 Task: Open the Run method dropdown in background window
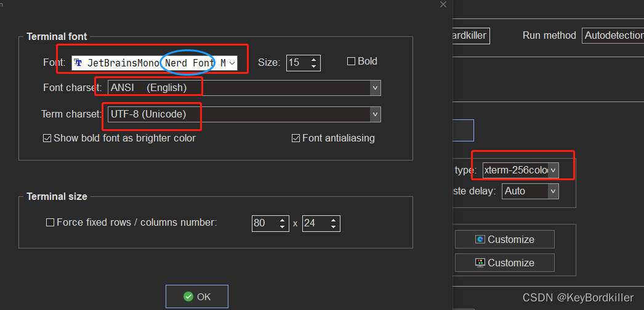613,36
